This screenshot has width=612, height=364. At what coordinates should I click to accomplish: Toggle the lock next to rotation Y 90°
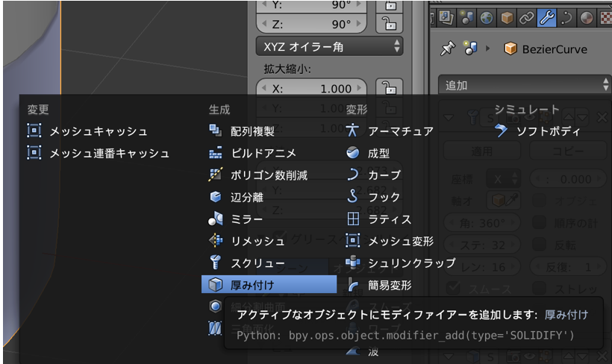pyautogui.click(x=389, y=5)
